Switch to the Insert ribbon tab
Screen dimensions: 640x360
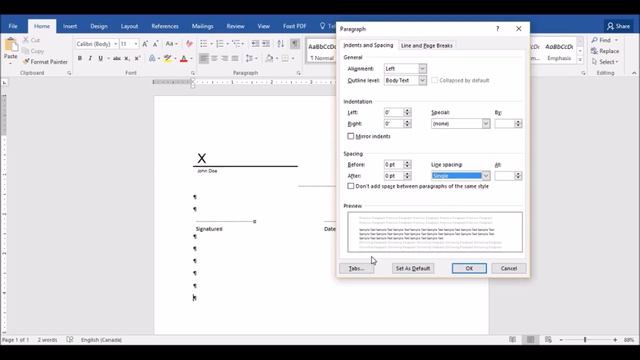click(x=70, y=26)
